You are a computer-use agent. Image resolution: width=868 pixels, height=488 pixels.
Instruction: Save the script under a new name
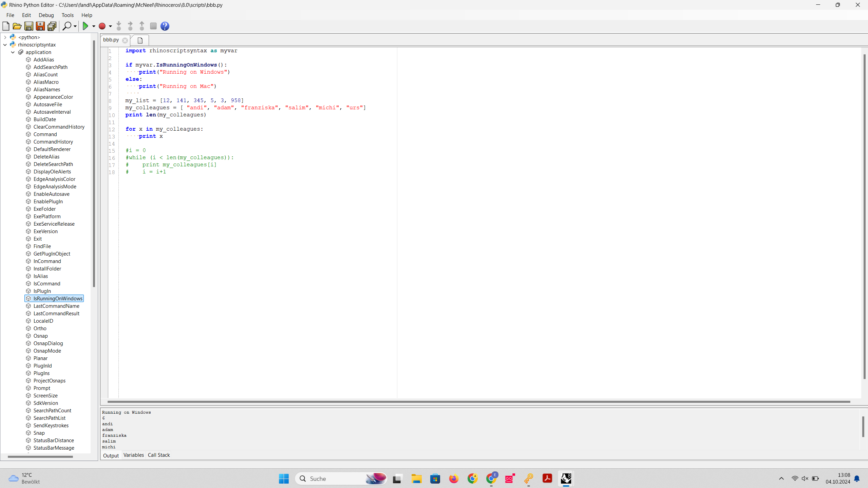point(40,26)
